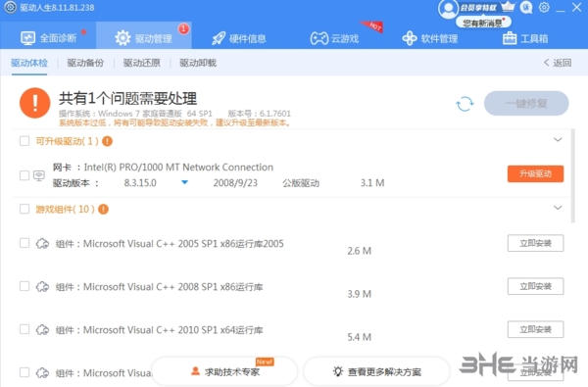Click the component icon for Visual C++ 2010
This screenshot has height=387, width=588.
point(42,330)
